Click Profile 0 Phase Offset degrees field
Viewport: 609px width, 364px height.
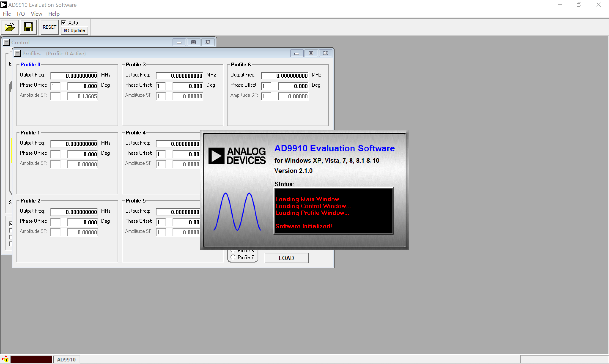[x=83, y=86]
